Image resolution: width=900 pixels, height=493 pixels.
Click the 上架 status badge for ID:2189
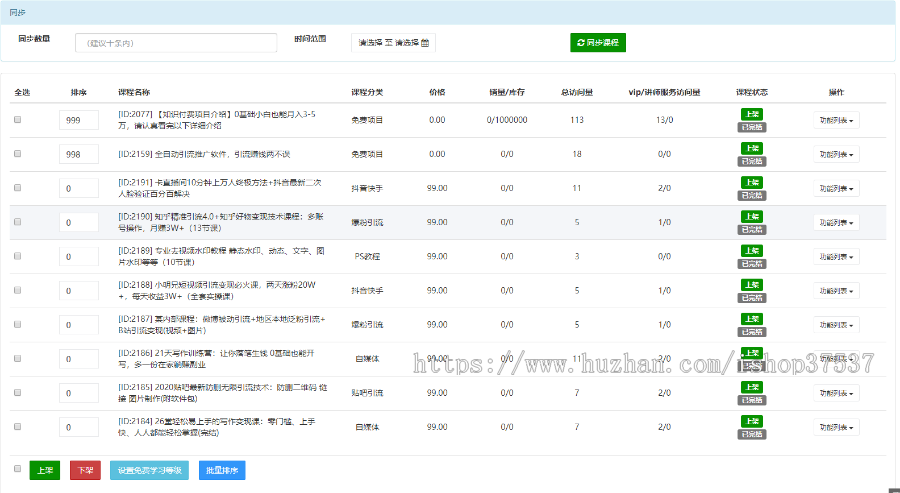tap(751, 250)
